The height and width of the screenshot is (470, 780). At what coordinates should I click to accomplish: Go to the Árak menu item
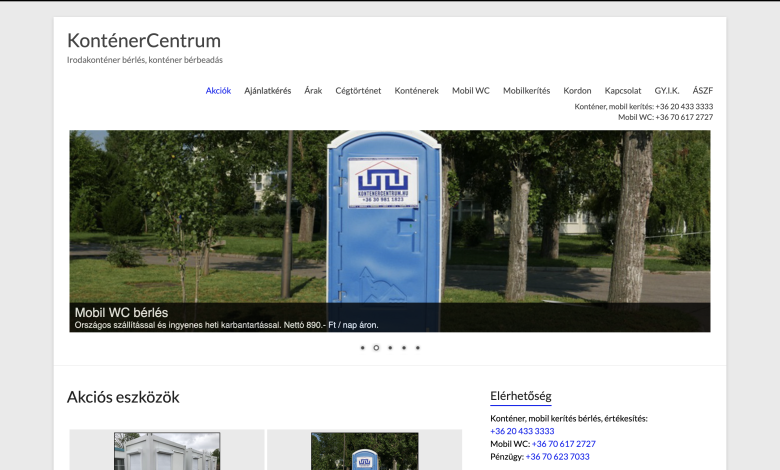313,91
